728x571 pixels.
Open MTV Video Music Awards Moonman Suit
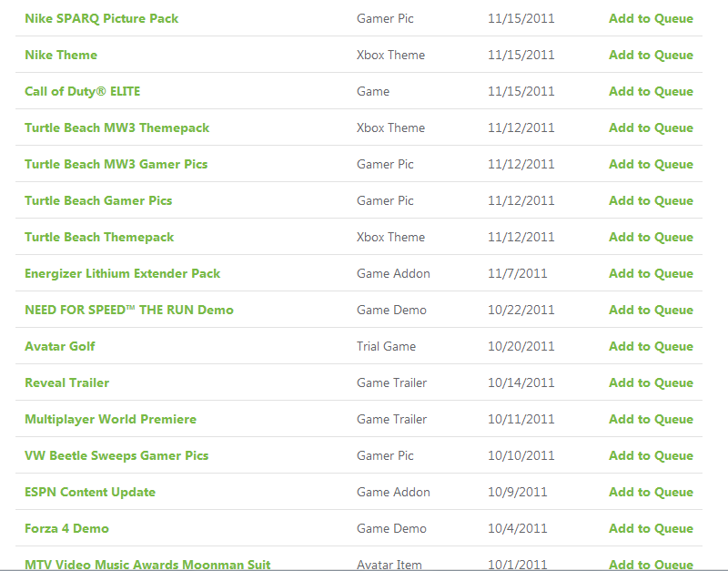point(147,565)
